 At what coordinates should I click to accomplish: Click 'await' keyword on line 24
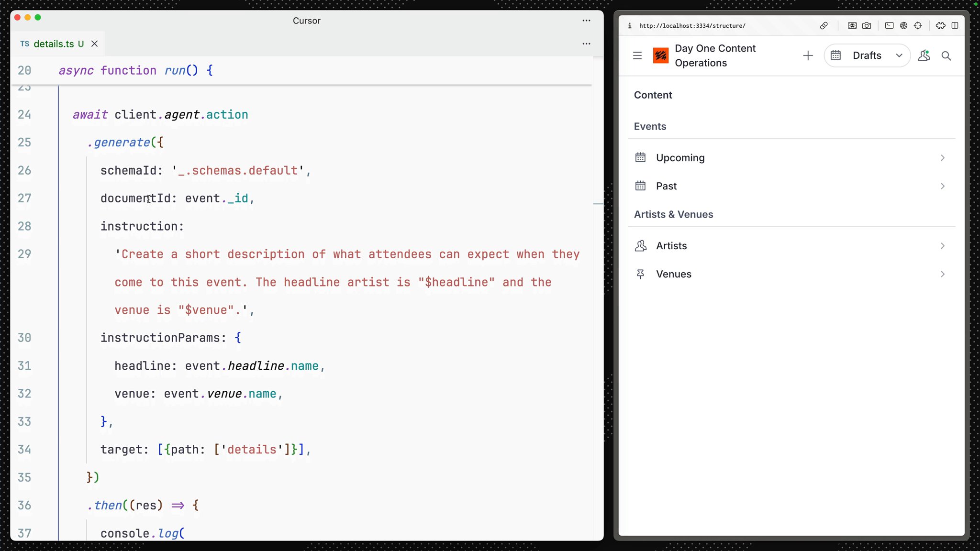tap(90, 115)
